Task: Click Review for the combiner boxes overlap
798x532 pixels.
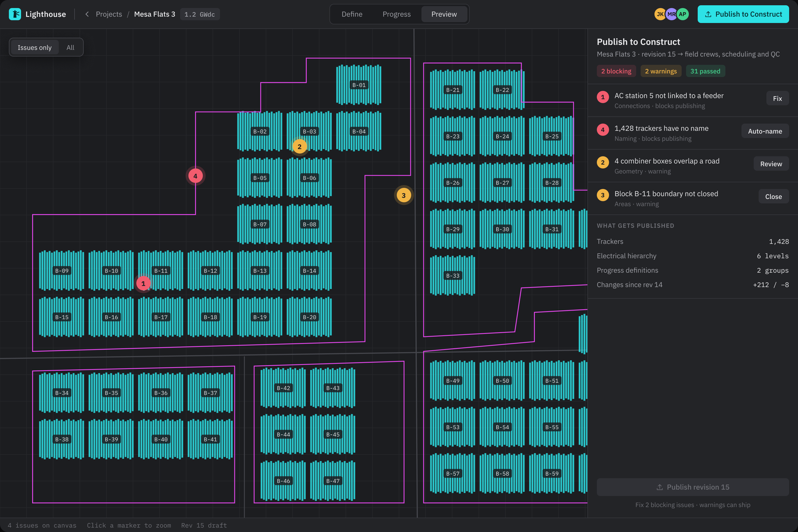Action: point(771,164)
